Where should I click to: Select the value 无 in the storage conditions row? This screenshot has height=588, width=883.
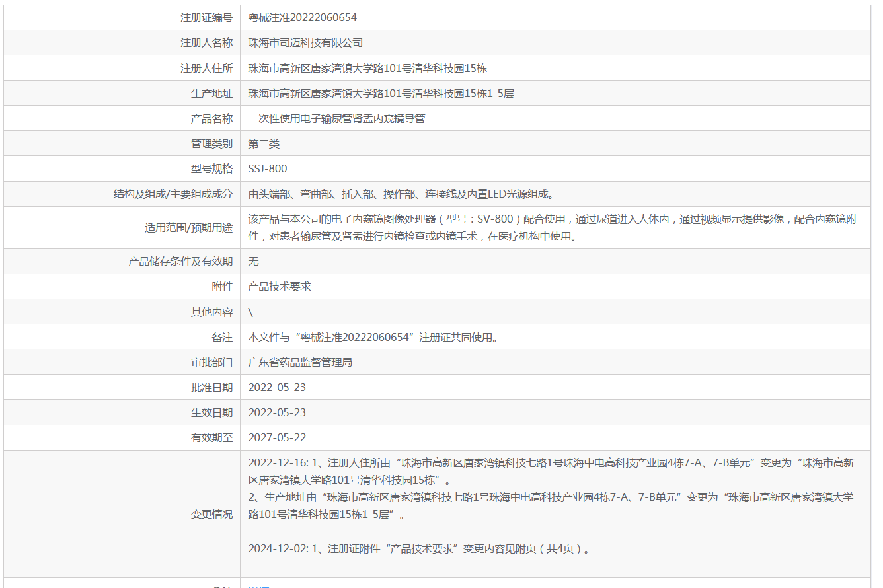[254, 261]
